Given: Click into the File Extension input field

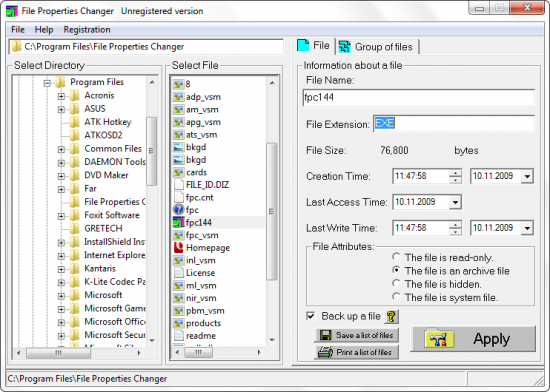Looking at the screenshot, I should [x=454, y=123].
